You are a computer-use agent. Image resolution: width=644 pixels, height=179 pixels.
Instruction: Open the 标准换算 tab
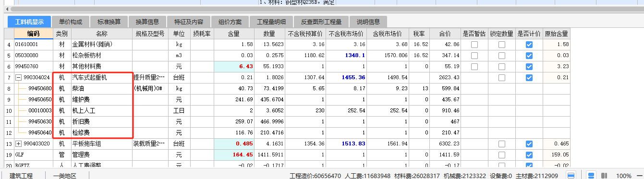[x=109, y=22]
